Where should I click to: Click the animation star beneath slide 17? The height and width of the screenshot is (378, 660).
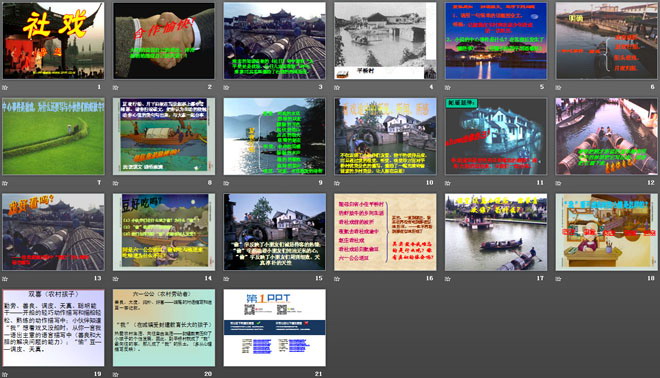[447, 279]
